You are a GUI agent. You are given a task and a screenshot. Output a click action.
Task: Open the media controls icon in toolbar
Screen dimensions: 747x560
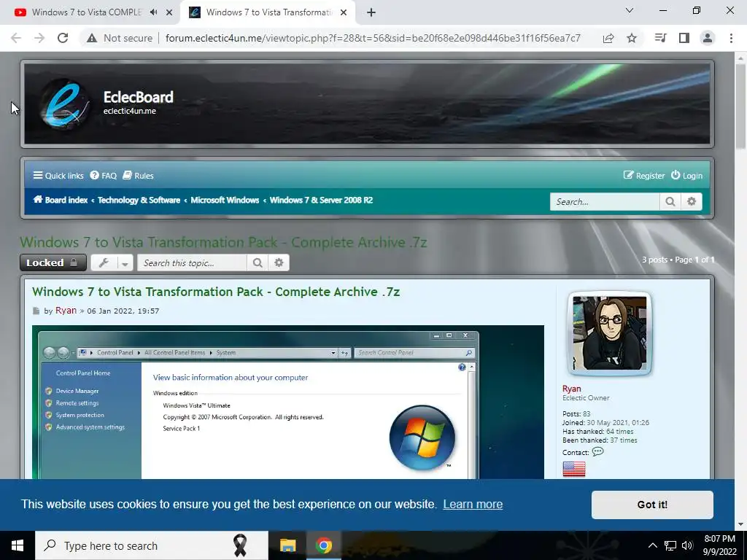pos(661,38)
